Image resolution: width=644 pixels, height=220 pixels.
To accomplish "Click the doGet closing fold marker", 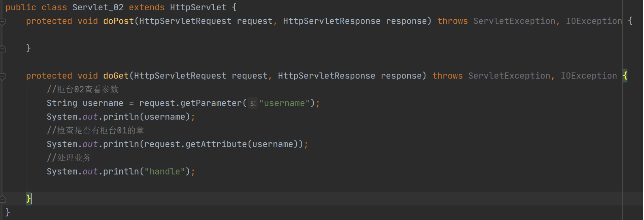I will 3,199.
